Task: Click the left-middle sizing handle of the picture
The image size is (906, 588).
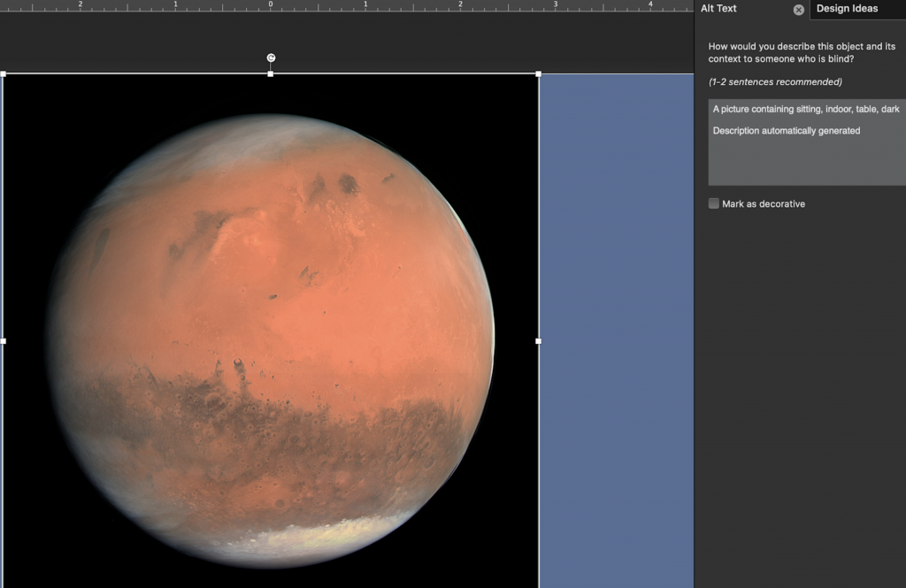Action: point(4,340)
